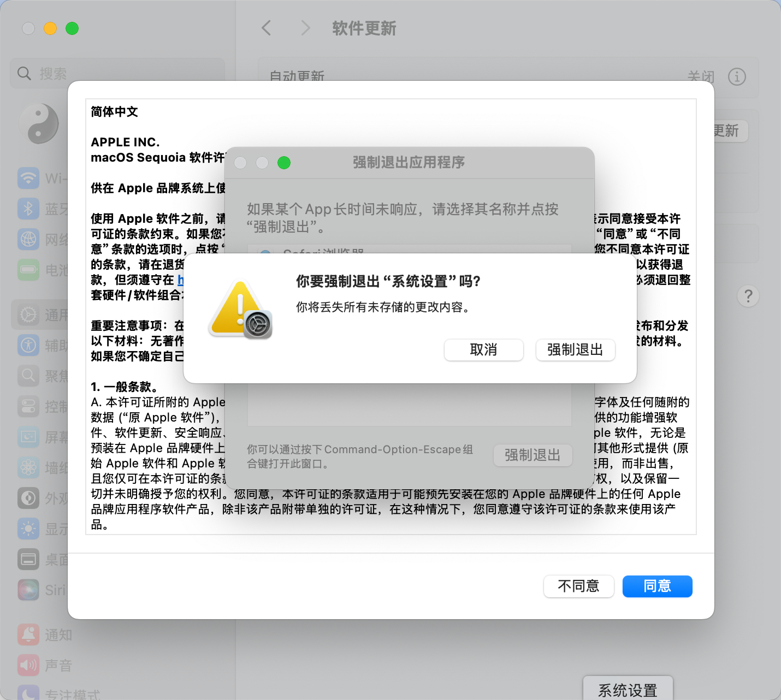Open the Bluetooth (蓝牙) sidebar icon

(x=28, y=209)
